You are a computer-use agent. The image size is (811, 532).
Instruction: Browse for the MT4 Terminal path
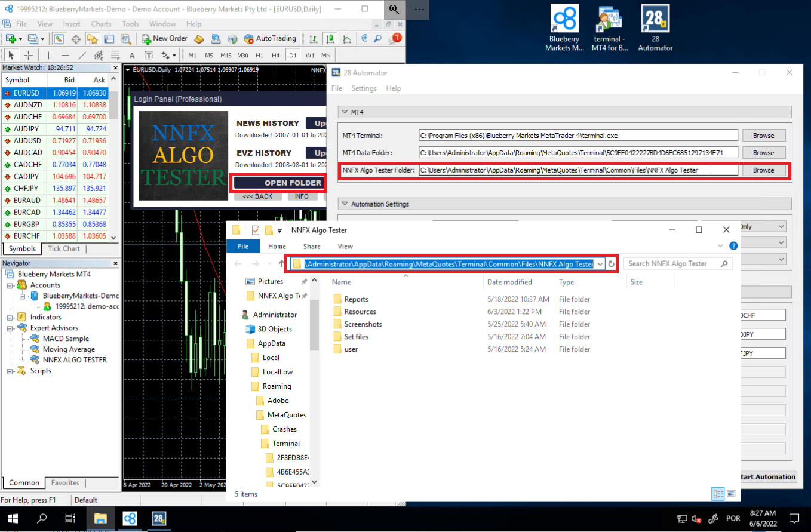tap(763, 136)
